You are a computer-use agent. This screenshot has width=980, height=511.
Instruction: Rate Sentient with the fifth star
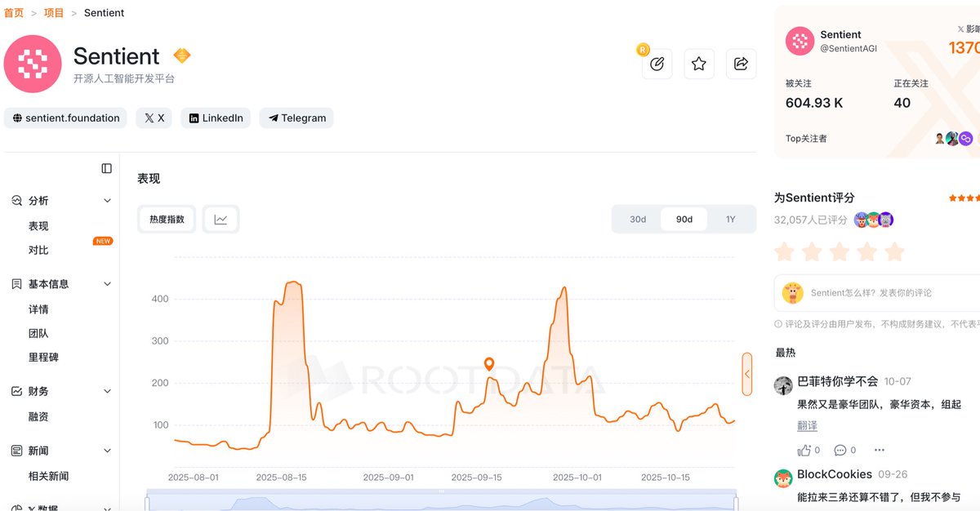[x=894, y=251]
